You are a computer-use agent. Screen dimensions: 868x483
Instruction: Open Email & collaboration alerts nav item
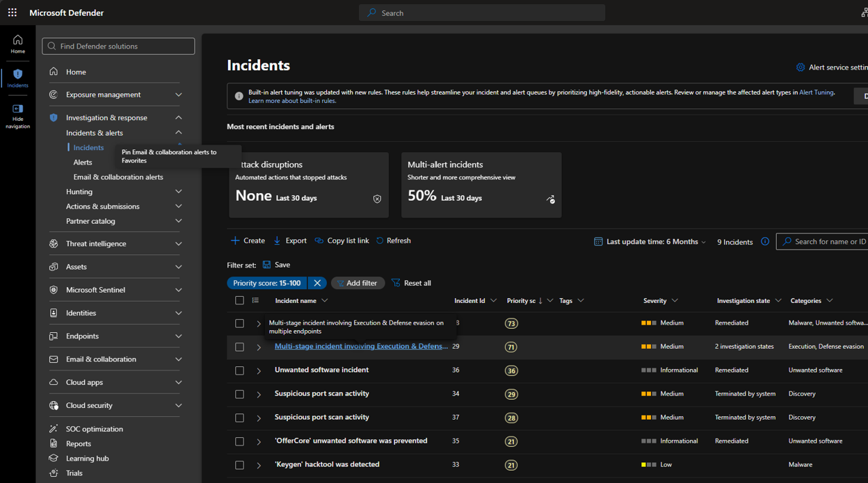pos(118,177)
